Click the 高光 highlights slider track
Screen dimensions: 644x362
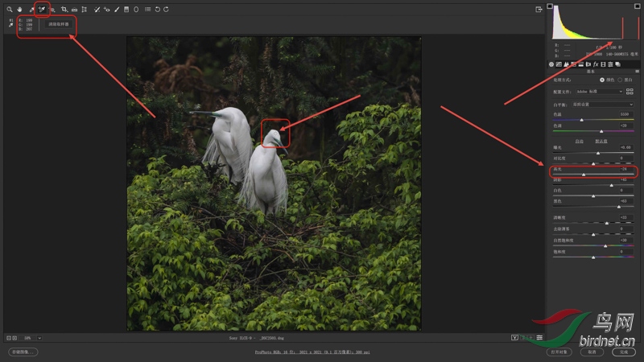click(594, 175)
